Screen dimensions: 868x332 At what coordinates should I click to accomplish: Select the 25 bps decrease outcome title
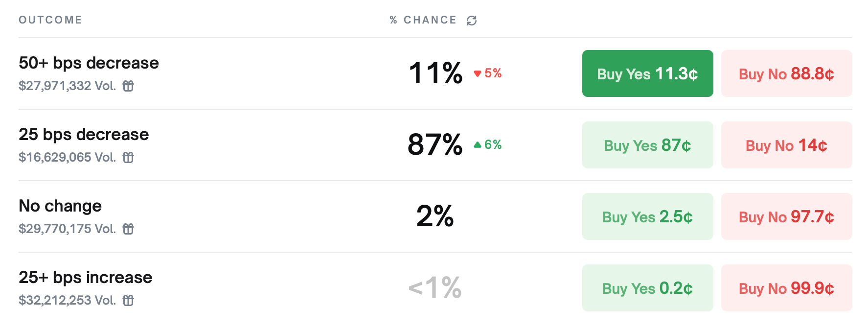point(84,135)
